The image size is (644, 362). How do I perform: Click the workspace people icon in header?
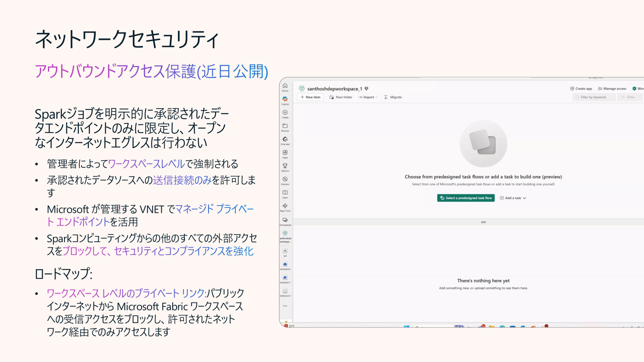pyautogui.click(x=301, y=88)
